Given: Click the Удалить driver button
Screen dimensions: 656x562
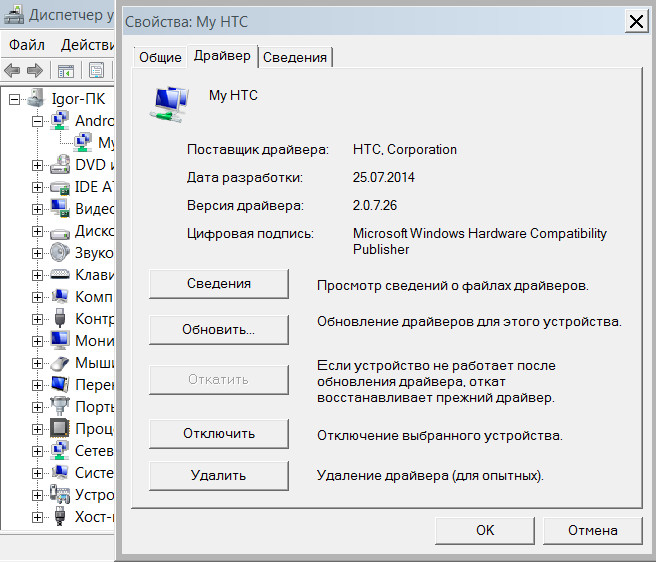Looking at the screenshot, I should click(218, 475).
